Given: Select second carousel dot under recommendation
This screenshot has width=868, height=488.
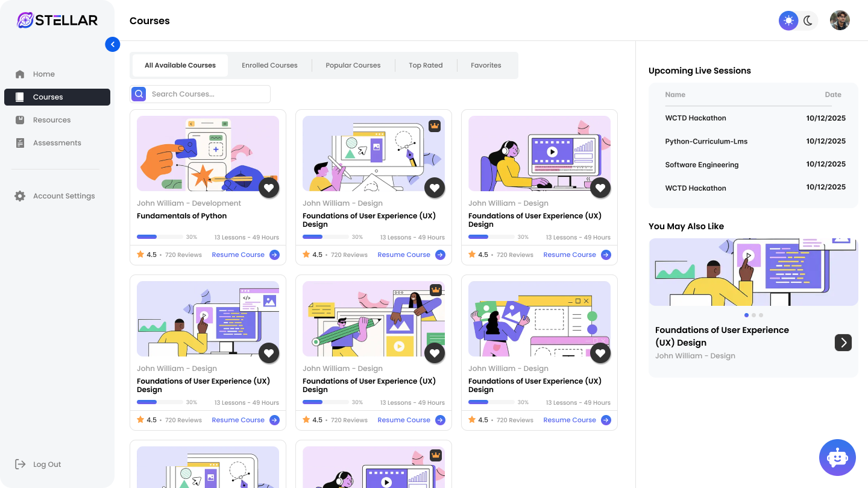Looking at the screenshot, I should pyautogui.click(x=753, y=315).
